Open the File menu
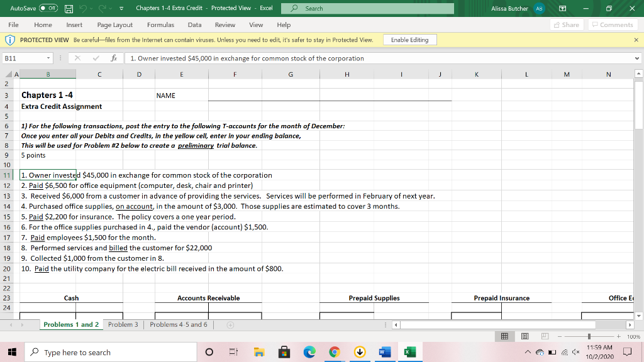 (13, 25)
